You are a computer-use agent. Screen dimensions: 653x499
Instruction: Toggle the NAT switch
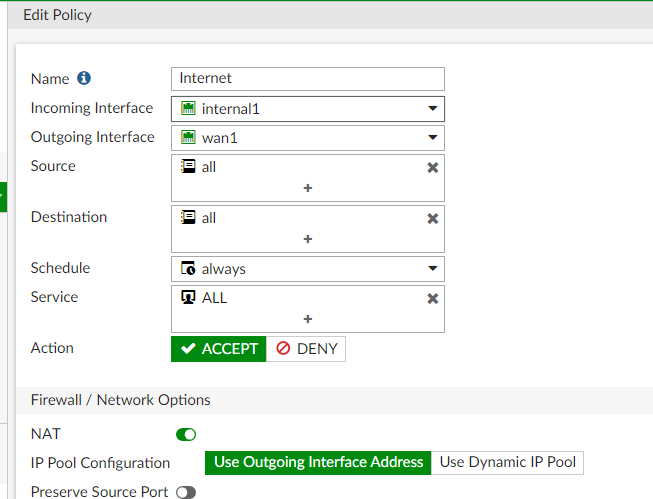186,434
